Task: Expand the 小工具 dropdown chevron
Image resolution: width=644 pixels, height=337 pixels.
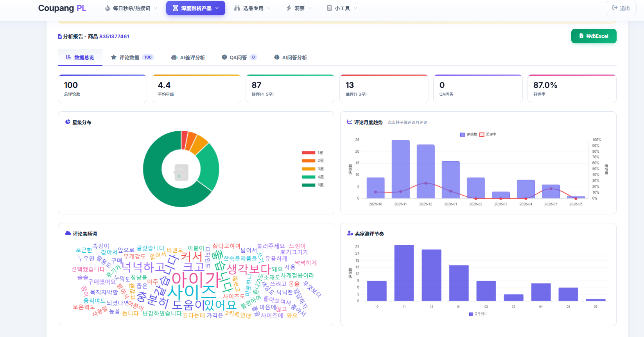Action: 355,8
